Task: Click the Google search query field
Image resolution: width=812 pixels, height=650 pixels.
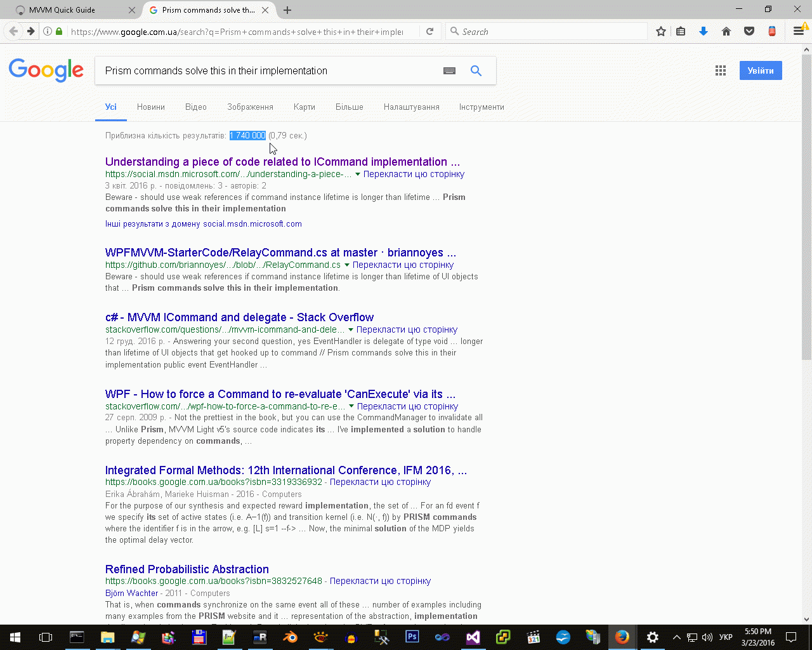Action: pyautogui.click(x=270, y=71)
